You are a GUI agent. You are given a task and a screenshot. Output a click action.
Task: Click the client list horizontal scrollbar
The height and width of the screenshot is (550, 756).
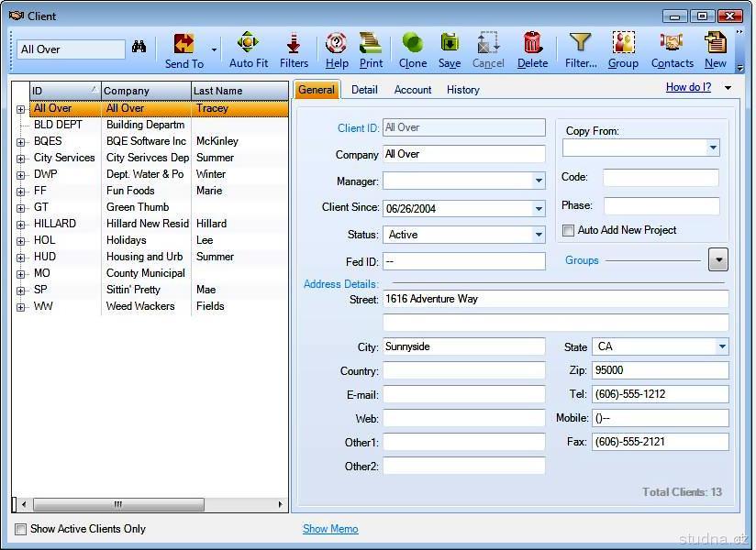click(x=119, y=505)
